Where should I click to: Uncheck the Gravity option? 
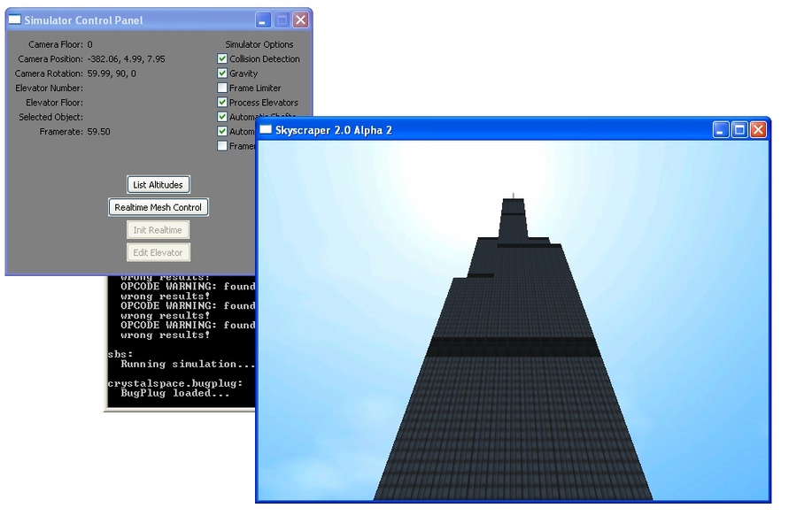[x=222, y=73]
